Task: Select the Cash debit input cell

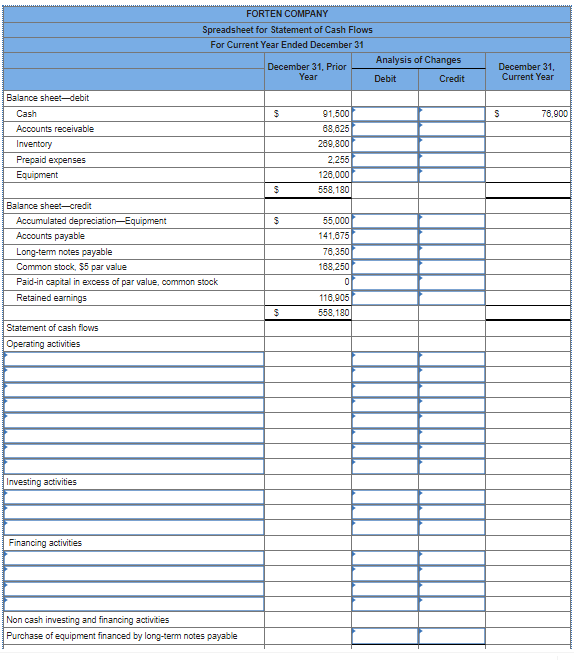Action: pyautogui.click(x=385, y=114)
